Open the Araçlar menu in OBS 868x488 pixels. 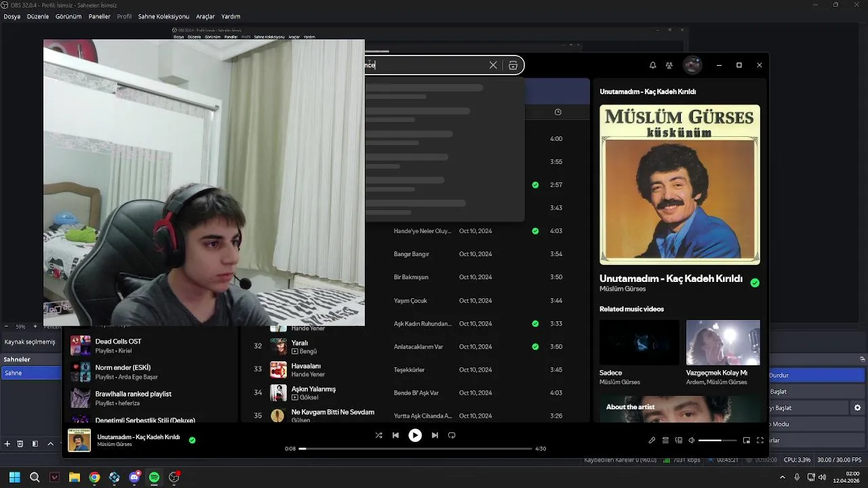point(205,16)
